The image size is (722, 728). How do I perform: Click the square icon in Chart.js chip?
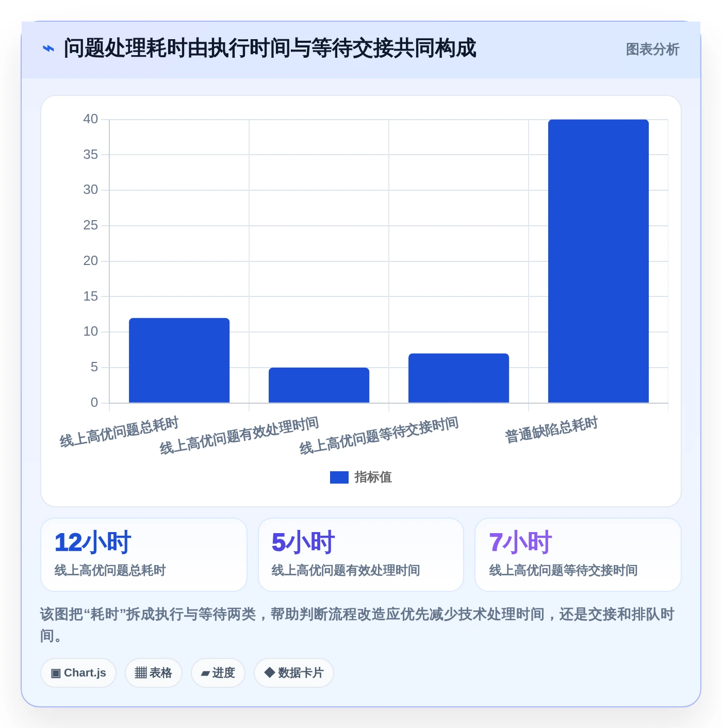pos(56,673)
